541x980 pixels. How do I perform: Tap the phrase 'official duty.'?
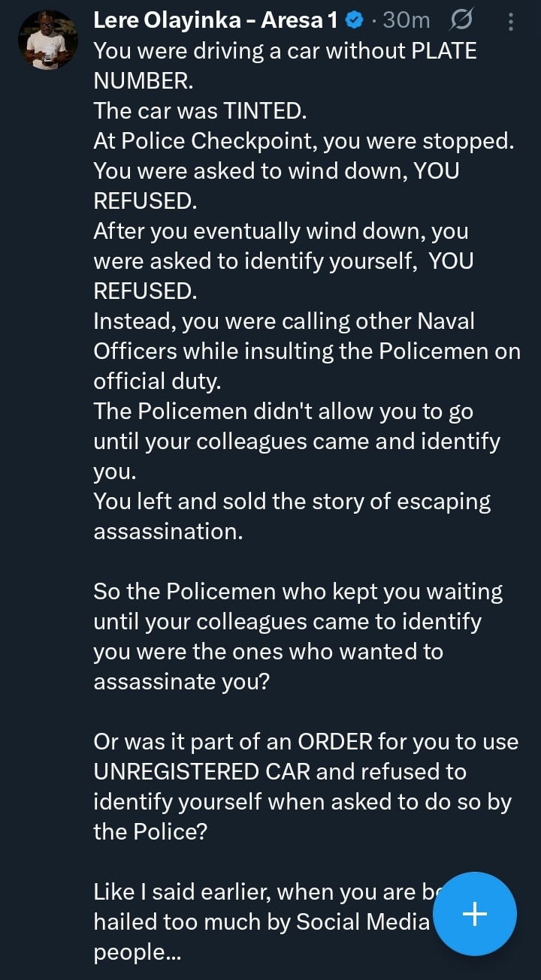tap(157, 381)
